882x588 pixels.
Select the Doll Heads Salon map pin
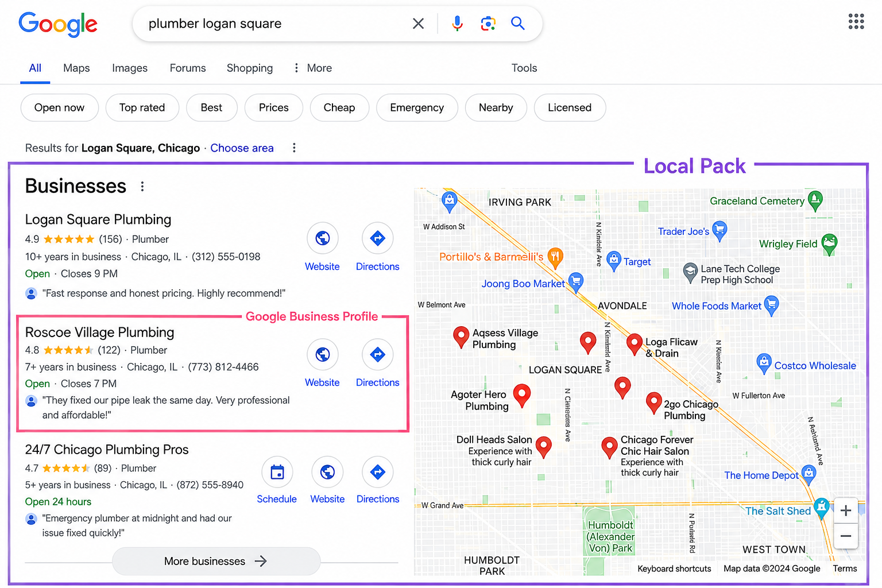543,446
